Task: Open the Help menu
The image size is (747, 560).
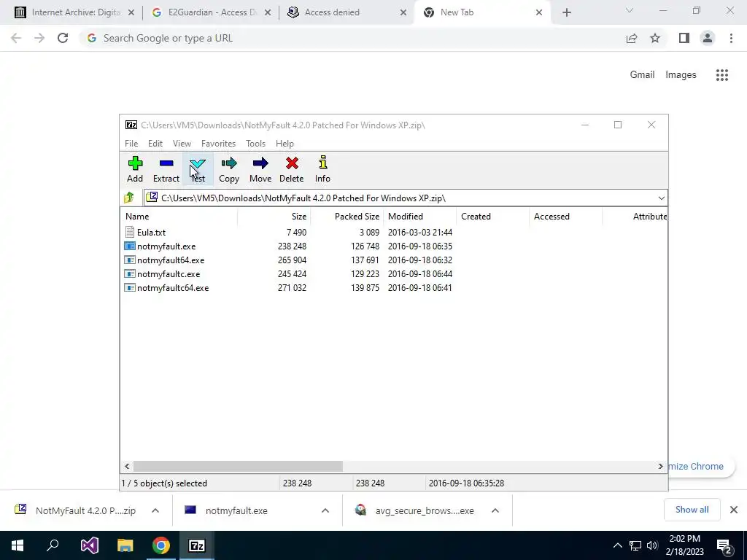Action: coord(285,144)
